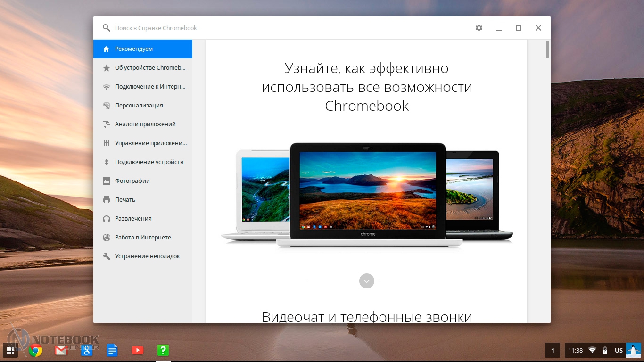Open the settings gear in Help window

point(479,28)
